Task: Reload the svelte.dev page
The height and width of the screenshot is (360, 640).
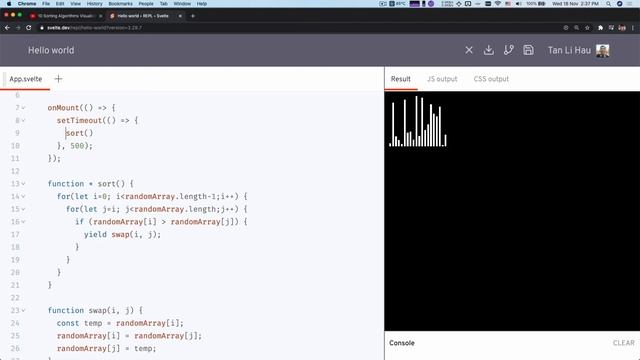Action: point(29,28)
